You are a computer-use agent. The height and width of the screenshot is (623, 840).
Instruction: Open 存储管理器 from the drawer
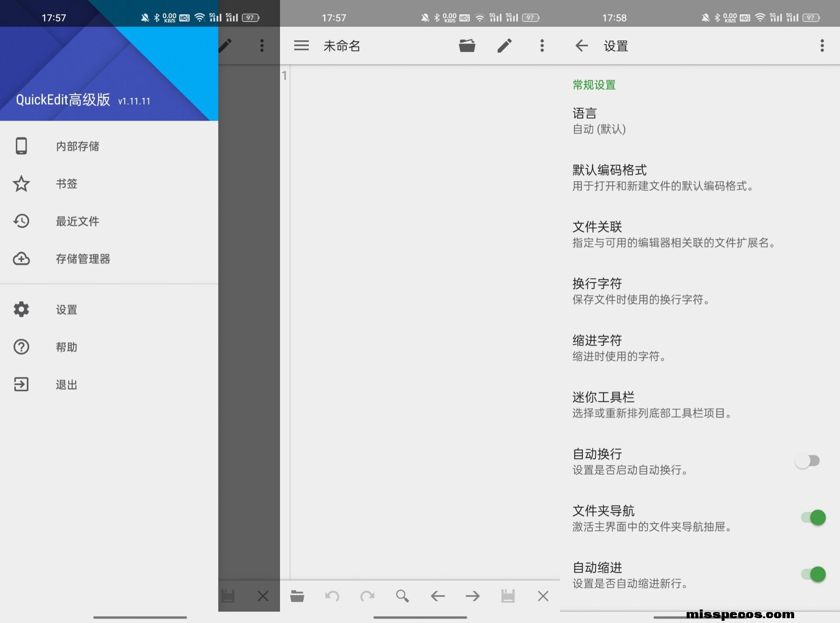coord(83,259)
